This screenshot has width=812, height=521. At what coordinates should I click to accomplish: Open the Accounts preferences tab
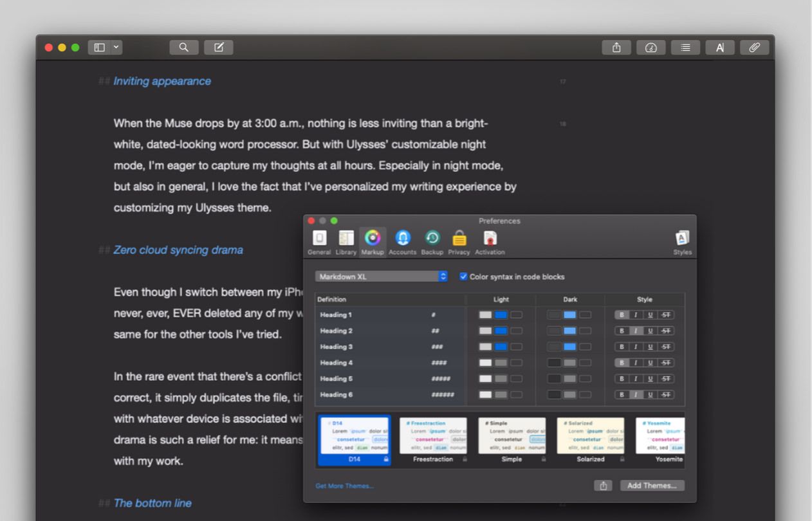(x=403, y=242)
